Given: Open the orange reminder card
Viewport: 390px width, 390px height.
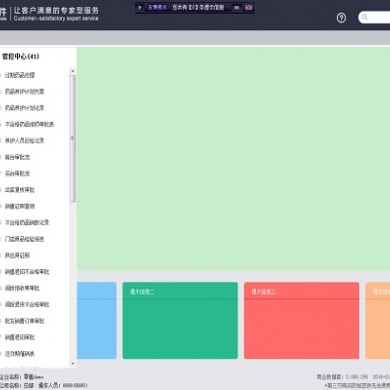Looking at the screenshot, I should coord(378,321).
